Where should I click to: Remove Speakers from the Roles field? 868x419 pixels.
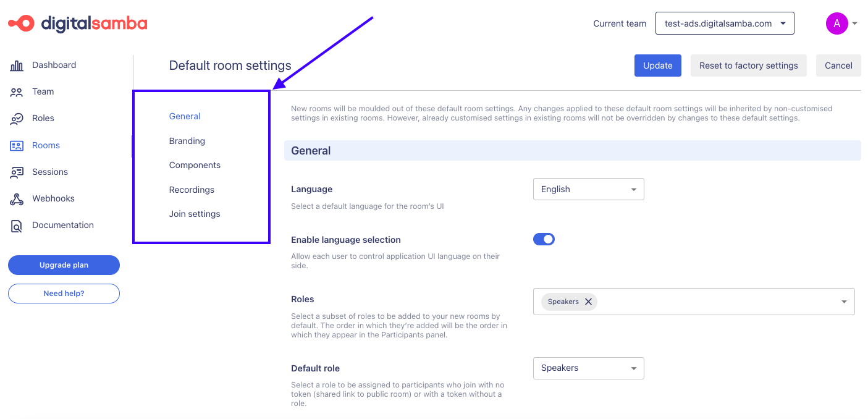pos(588,302)
